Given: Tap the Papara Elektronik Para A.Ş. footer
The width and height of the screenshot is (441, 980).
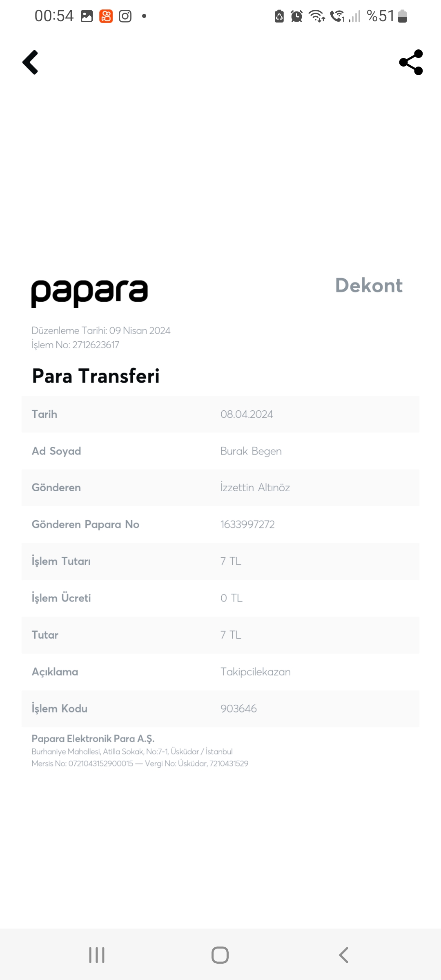Looking at the screenshot, I should tap(93, 739).
